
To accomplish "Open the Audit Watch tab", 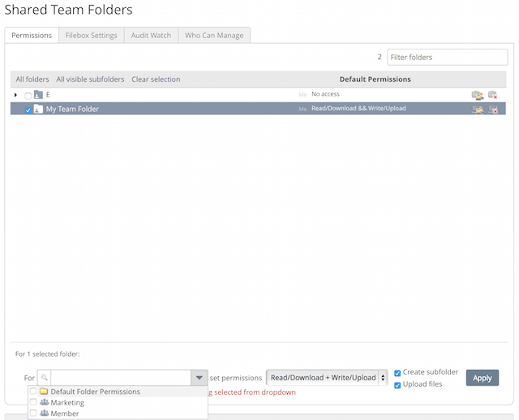I will click(x=151, y=36).
